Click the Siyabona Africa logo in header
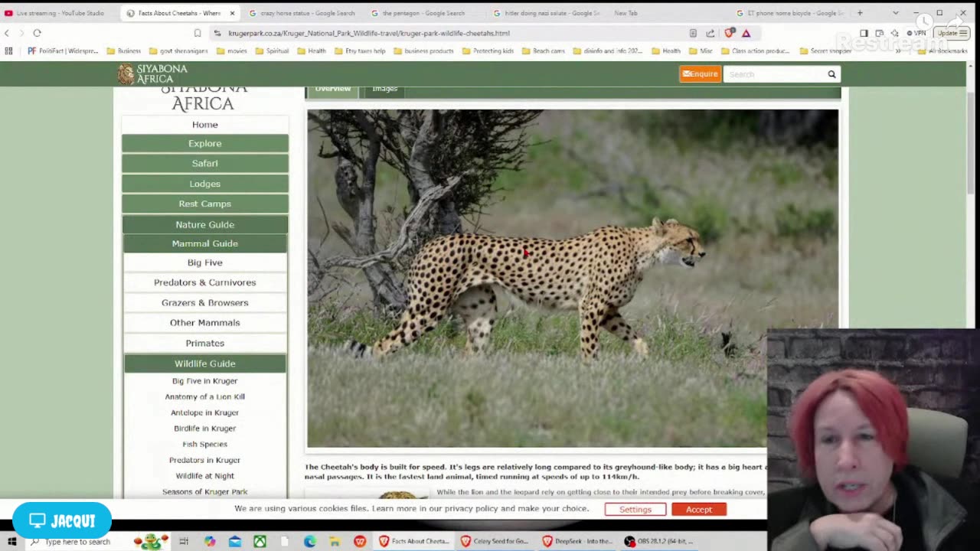Image resolution: width=980 pixels, height=551 pixels. click(x=152, y=73)
